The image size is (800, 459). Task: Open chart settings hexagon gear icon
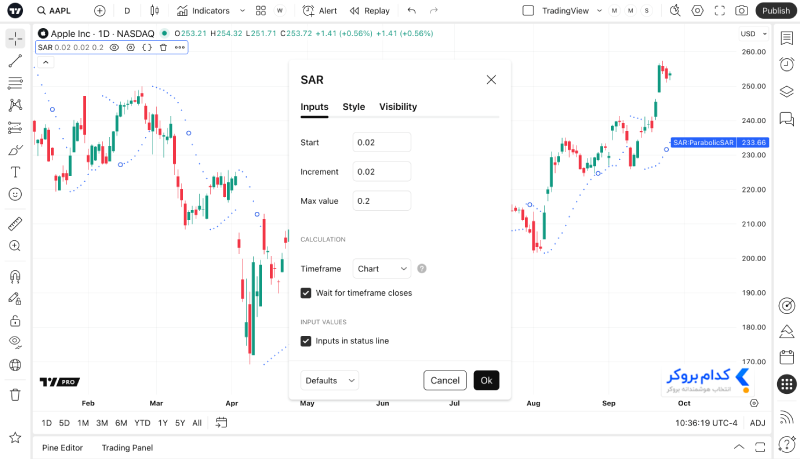(x=697, y=11)
